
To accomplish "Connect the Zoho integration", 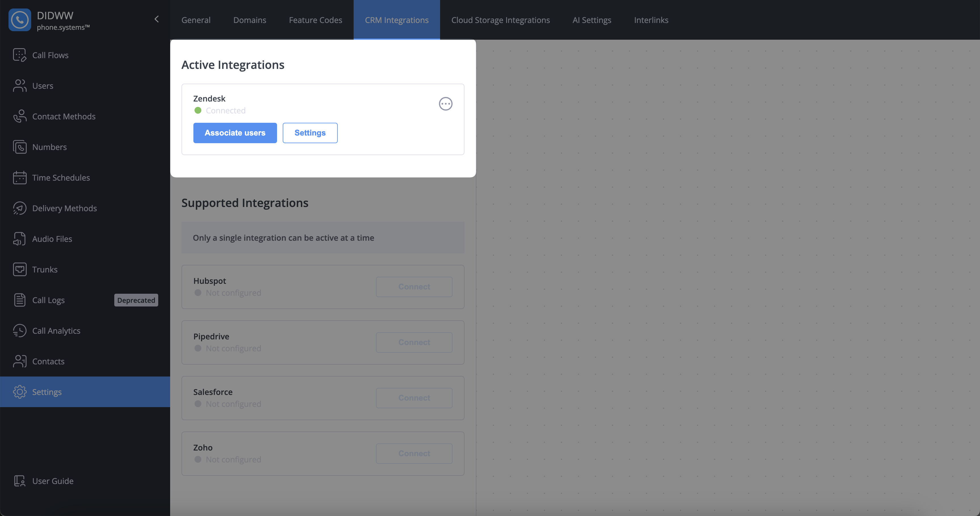I will click(414, 453).
